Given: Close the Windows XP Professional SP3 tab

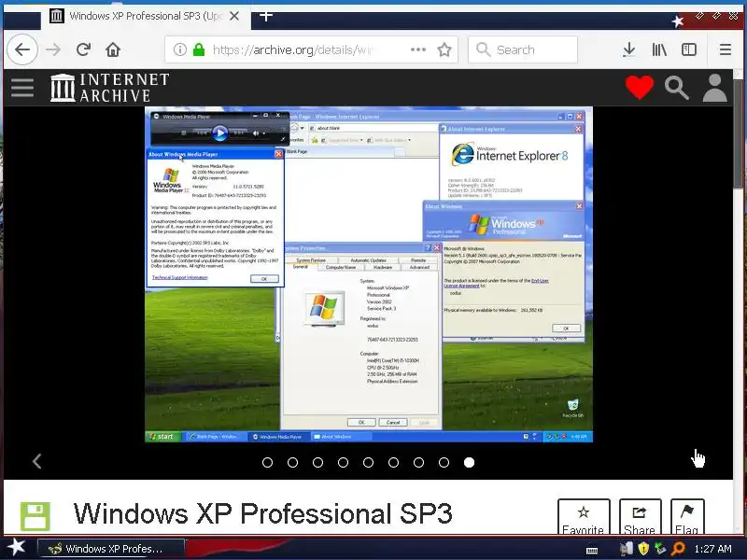Looking at the screenshot, I should 234,16.
